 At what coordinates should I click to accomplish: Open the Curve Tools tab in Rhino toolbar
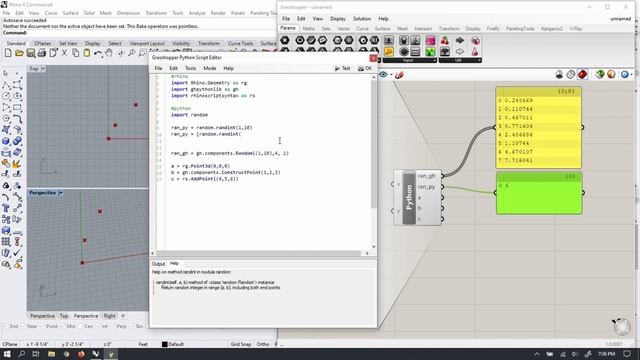[x=240, y=43]
